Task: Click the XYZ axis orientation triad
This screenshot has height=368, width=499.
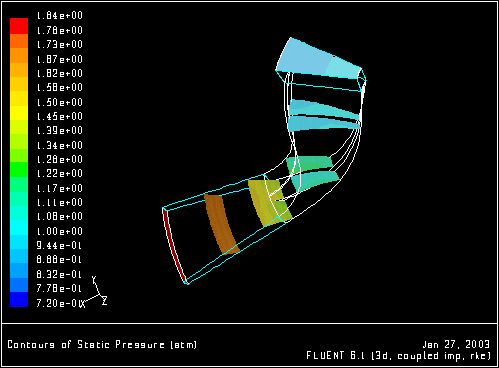Action: [95, 292]
